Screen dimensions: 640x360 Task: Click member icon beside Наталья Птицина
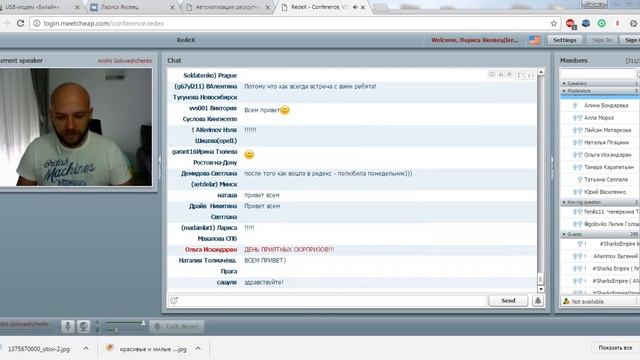(x=577, y=142)
